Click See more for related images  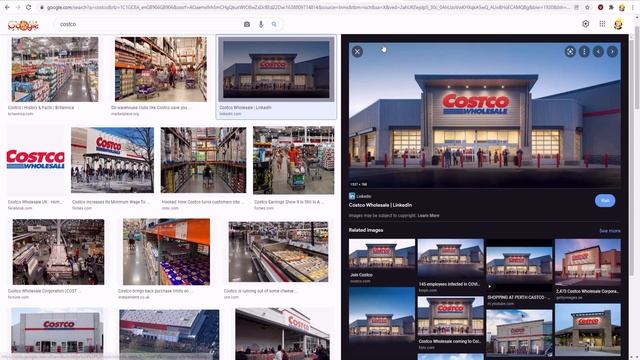[610, 231]
